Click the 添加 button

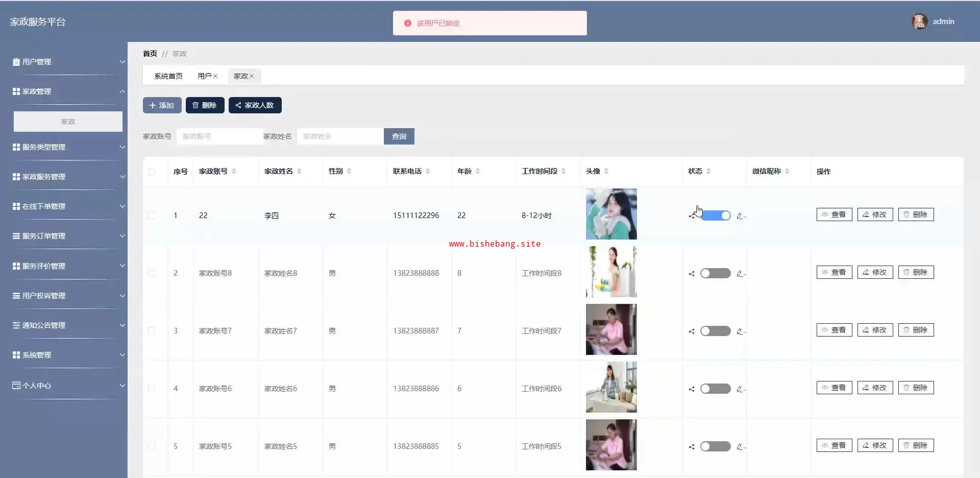[162, 105]
